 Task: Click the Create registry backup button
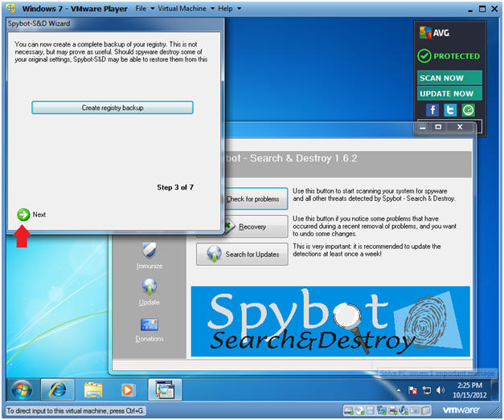click(x=113, y=108)
